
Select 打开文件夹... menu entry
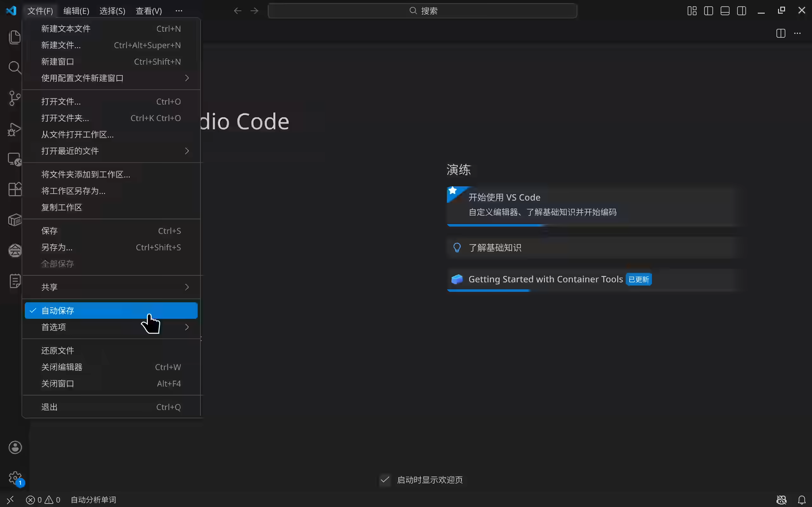[x=65, y=118]
